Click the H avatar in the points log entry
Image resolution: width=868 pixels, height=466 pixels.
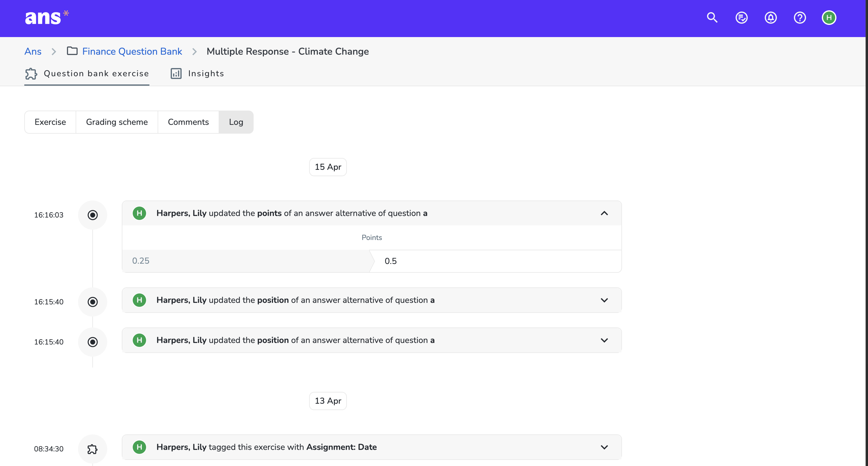(x=139, y=213)
